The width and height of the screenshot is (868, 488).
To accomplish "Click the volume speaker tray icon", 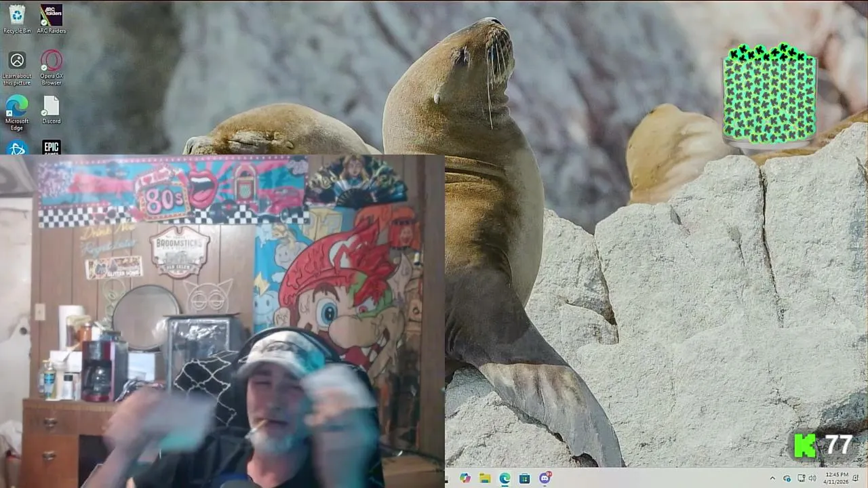I will tap(812, 479).
